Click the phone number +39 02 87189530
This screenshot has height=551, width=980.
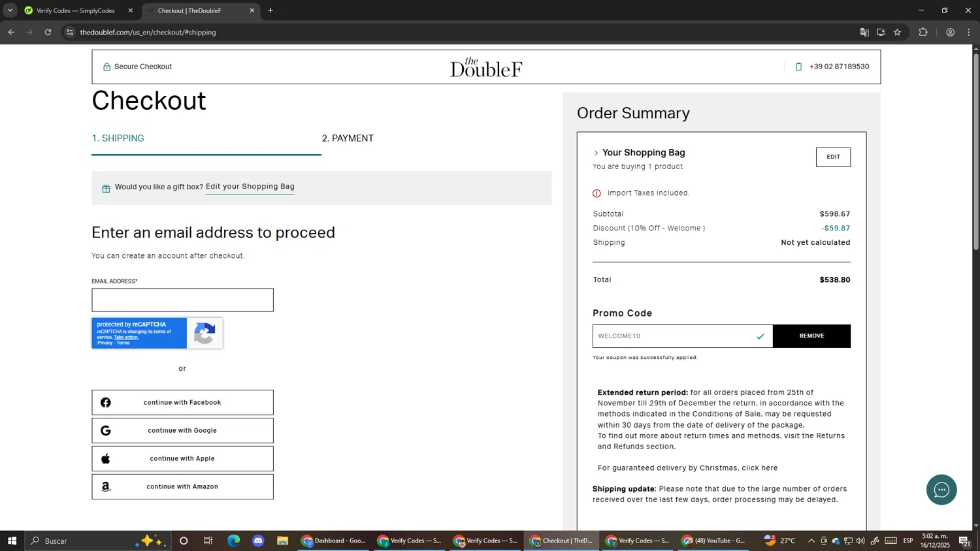tap(839, 67)
